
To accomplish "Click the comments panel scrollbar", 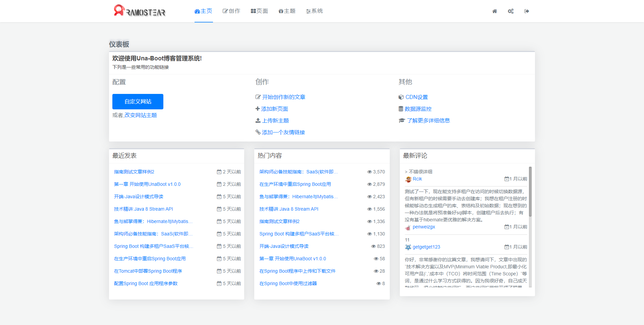I will point(530,192).
